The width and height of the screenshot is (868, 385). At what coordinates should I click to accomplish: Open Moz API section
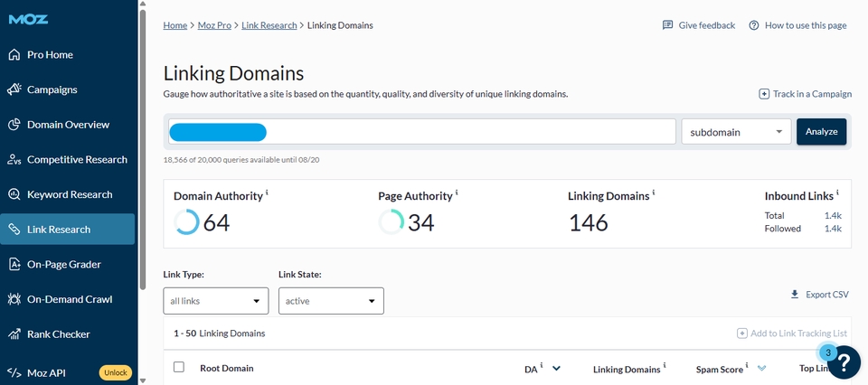[46, 372]
